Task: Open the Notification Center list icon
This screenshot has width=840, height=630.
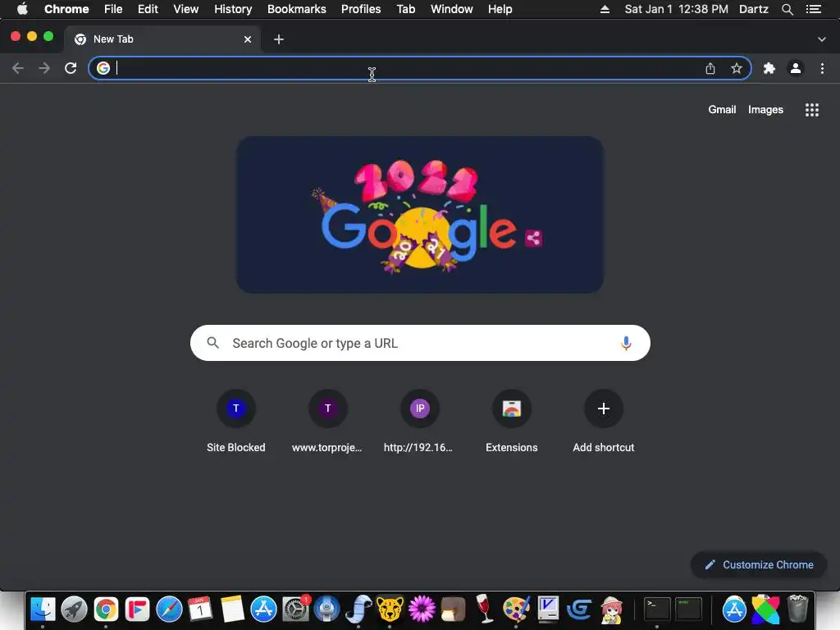Action: click(814, 9)
